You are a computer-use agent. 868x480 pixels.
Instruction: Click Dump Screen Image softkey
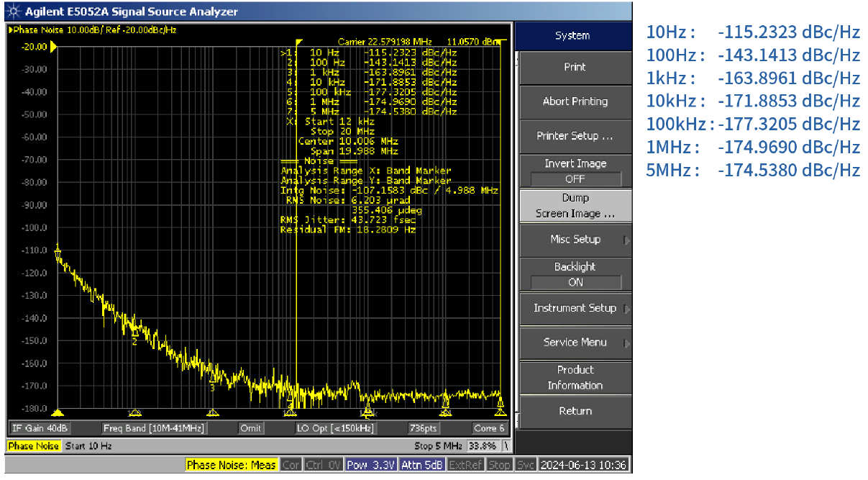[575, 206]
